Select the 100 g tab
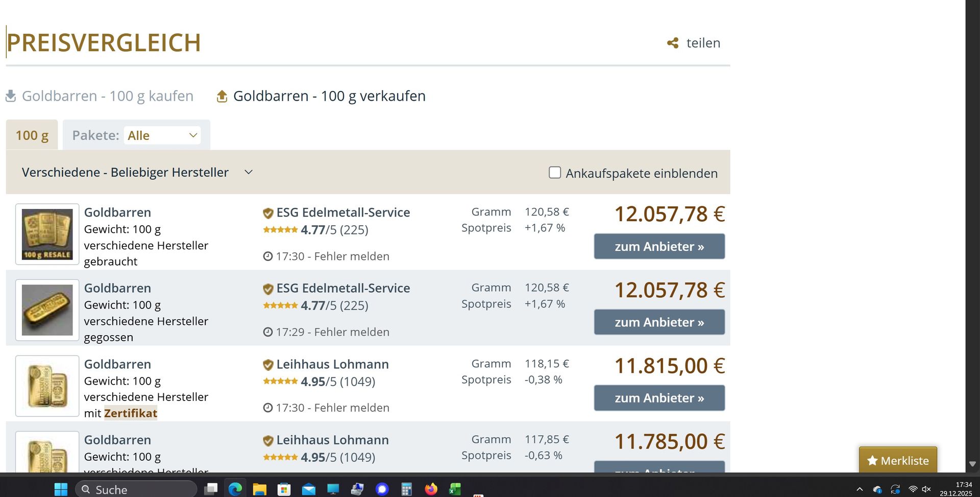Image resolution: width=980 pixels, height=497 pixels. 32,135
